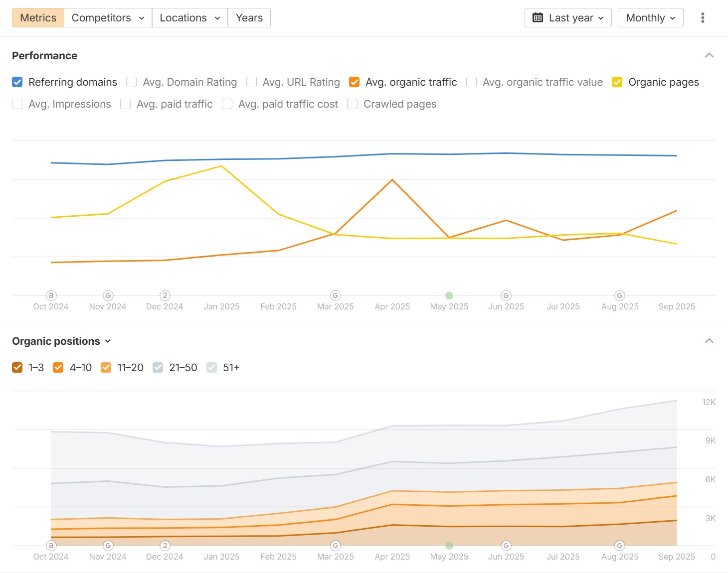This screenshot has height=573, width=728.
Task: Switch to the Years tab
Action: tap(249, 18)
